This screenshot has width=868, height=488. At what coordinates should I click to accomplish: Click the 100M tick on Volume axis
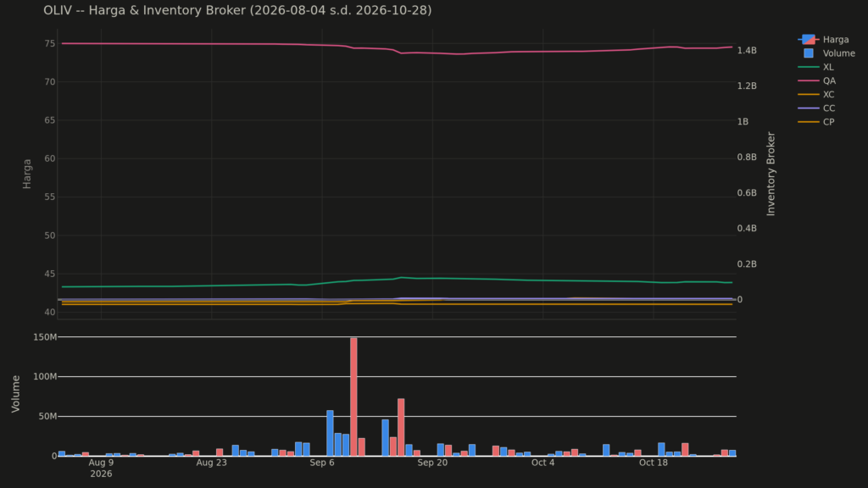pyautogui.click(x=46, y=377)
